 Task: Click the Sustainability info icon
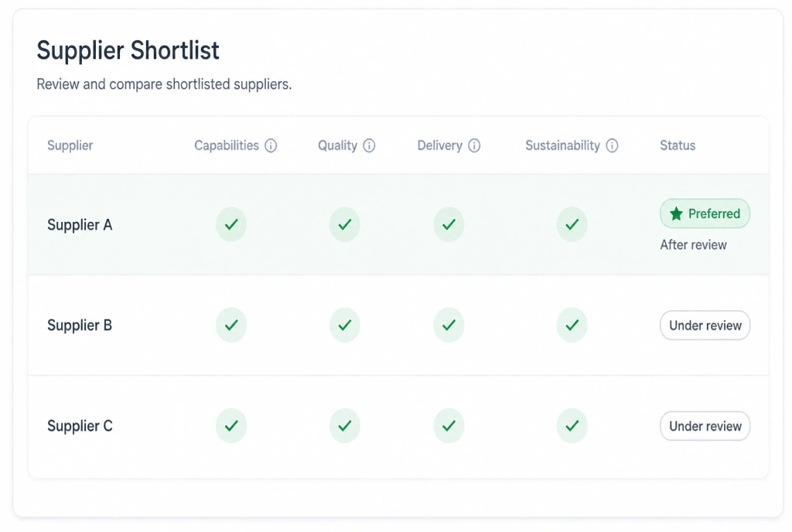pos(612,146)
